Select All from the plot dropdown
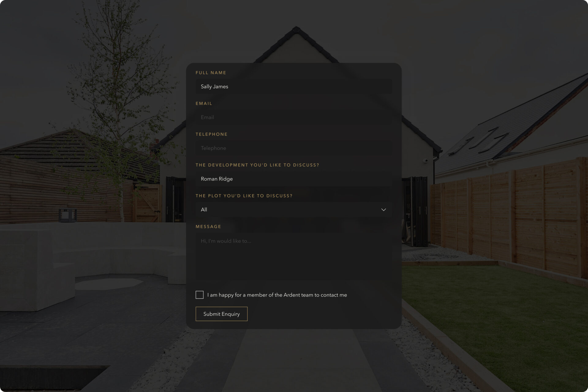588x392 pixels. [294, 210]
